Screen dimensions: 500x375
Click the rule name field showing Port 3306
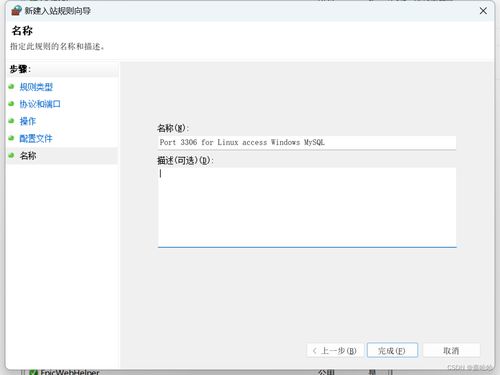307,143
